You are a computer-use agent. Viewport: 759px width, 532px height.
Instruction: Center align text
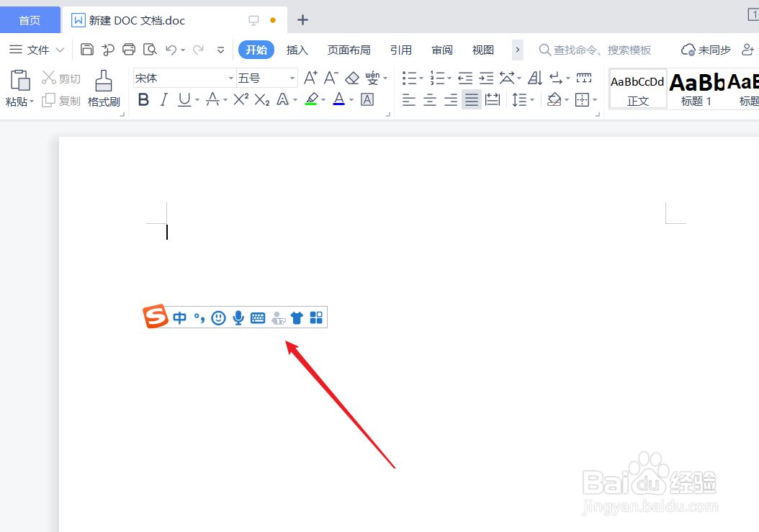430,100
